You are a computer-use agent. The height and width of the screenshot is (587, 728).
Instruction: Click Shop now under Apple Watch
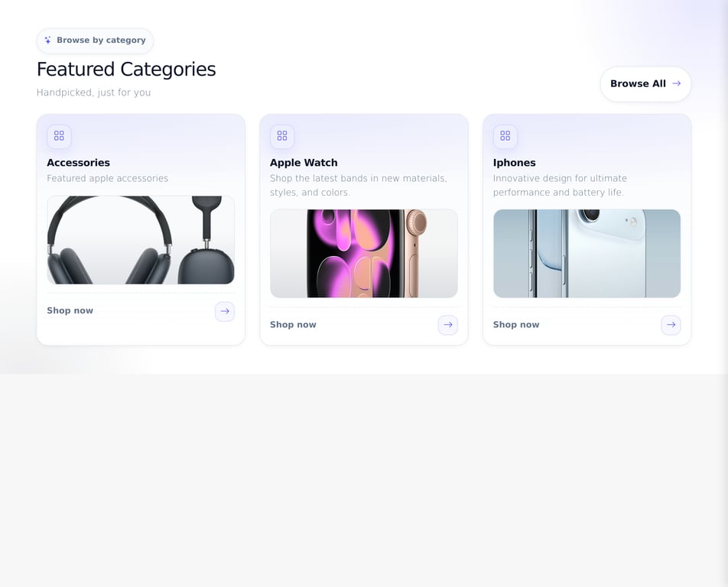(293, 324)
